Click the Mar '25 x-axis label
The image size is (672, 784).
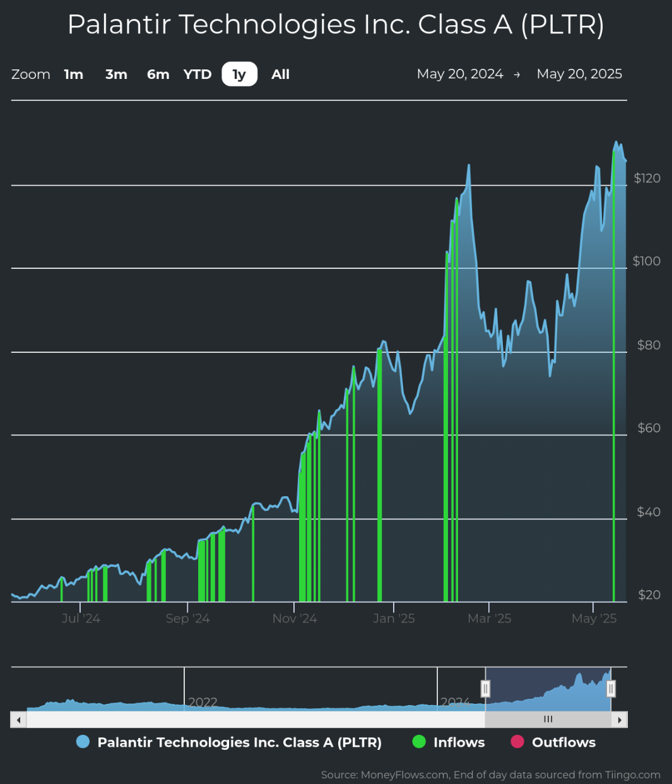489,619
